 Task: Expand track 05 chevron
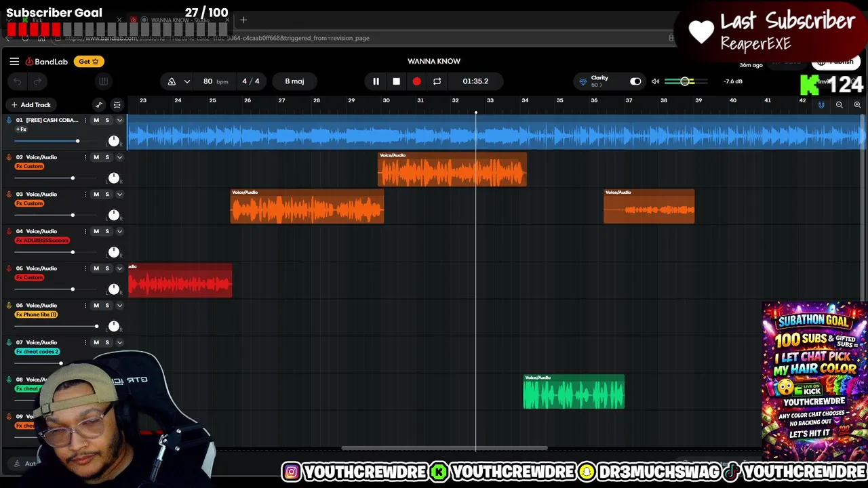119,268
